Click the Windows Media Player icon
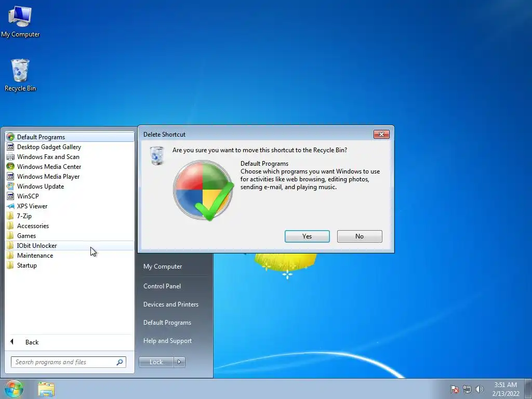Viewport: 532px width, 399px height. (10, 177)
